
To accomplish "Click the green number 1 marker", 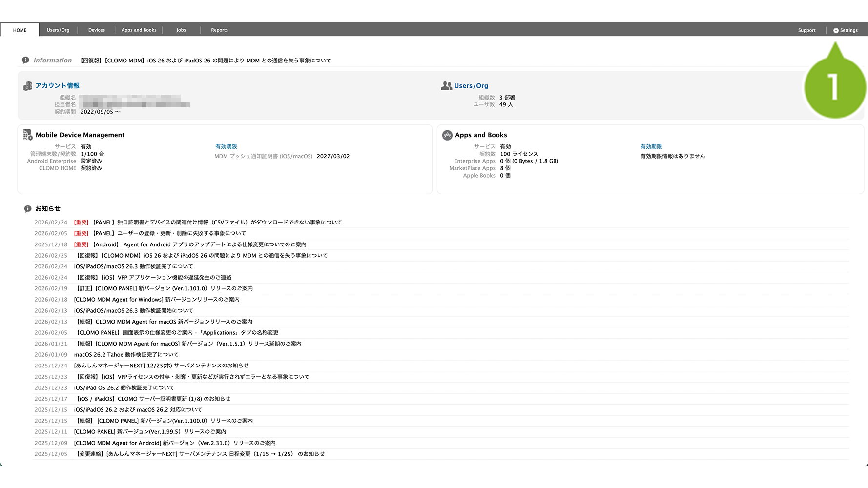I will coord(834,87).
